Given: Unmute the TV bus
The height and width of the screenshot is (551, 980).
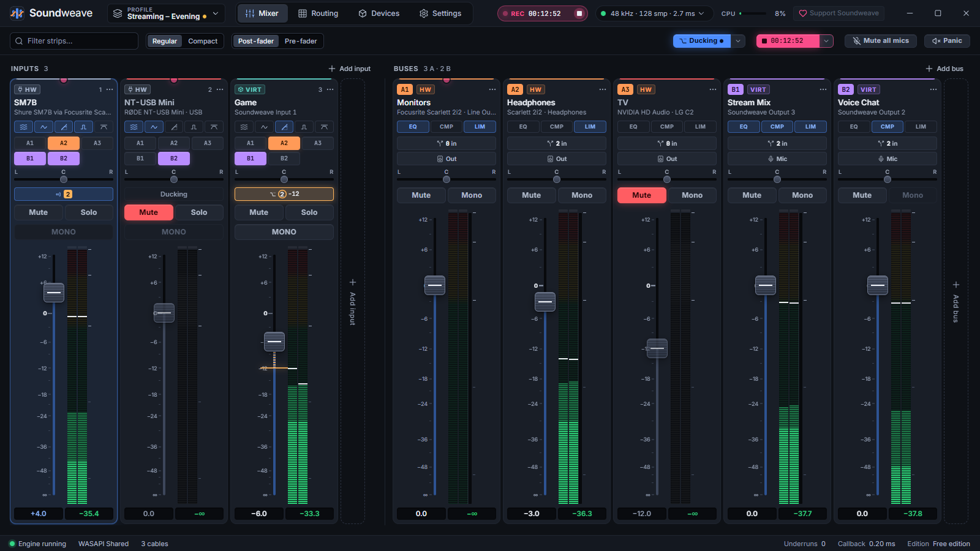Looking at the screenshot, I should click(642, 195).
